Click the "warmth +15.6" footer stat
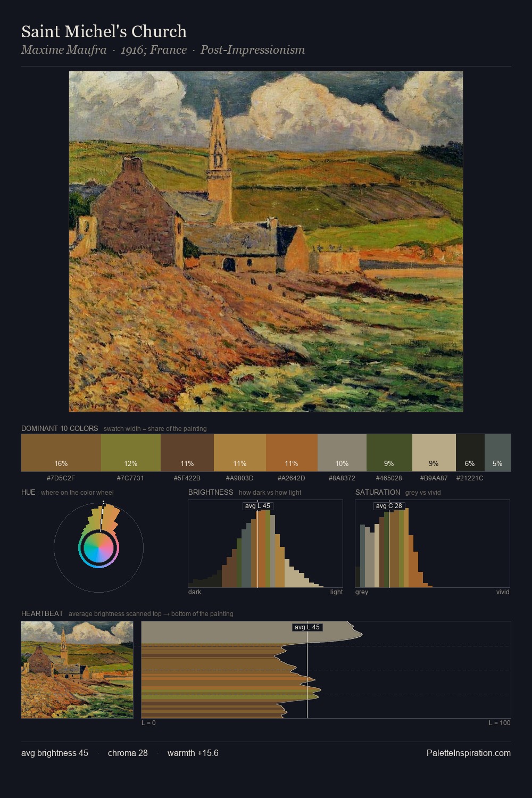 pos(193,753)
